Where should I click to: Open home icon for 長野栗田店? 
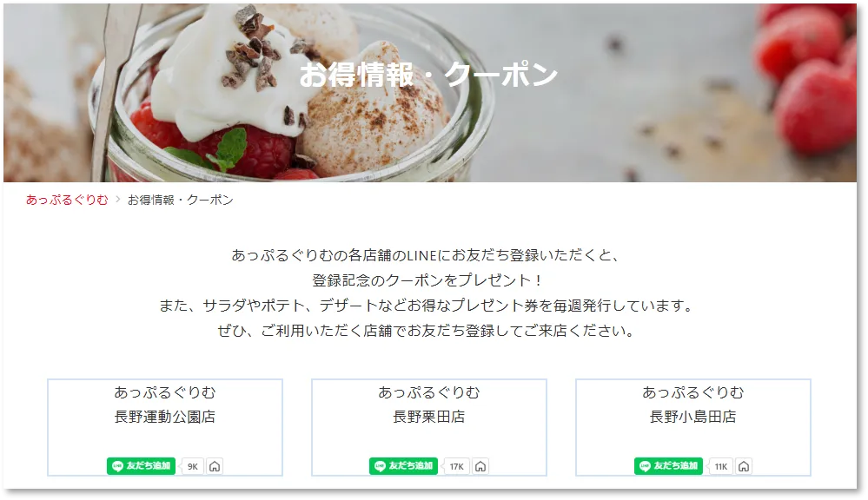(x=480, y=466)
